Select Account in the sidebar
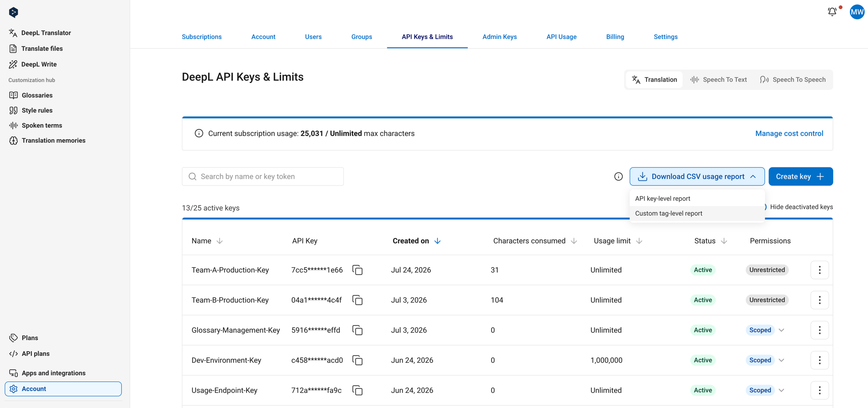Screen dimensions: 868x408 [x=63, y=389]
